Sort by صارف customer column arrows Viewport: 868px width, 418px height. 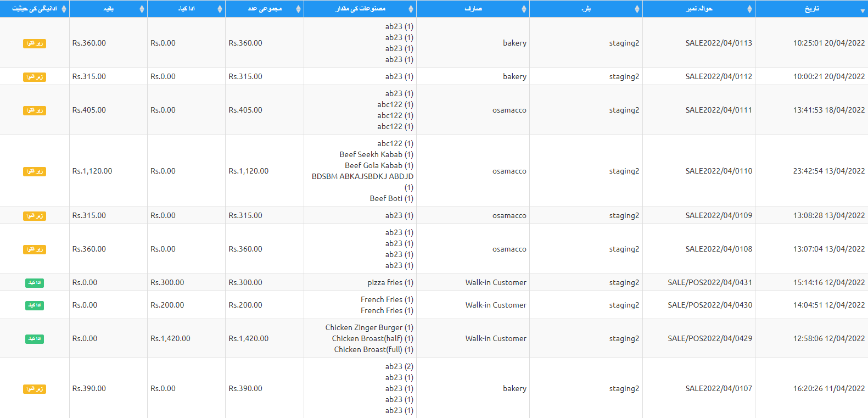click(x=524, y=9)
